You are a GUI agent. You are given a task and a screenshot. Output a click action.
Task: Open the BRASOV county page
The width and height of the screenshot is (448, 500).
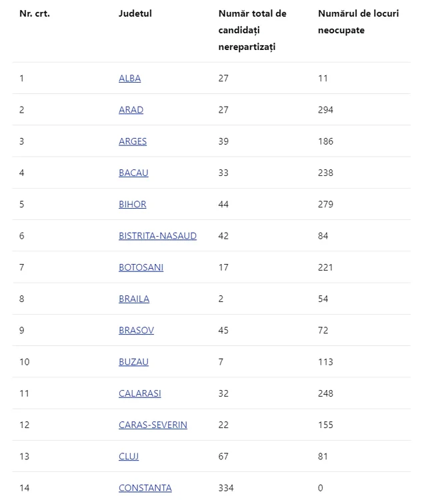point(136,331)
